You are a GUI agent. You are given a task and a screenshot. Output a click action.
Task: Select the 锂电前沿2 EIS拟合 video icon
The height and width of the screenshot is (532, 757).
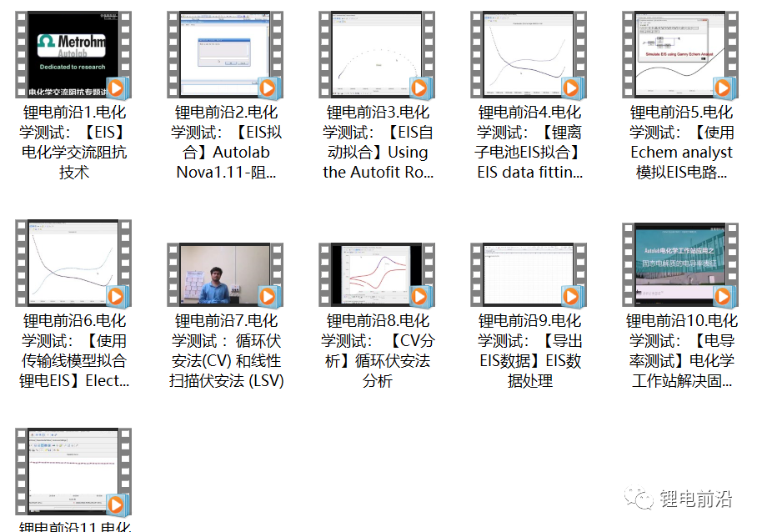[x=225, y=55]
